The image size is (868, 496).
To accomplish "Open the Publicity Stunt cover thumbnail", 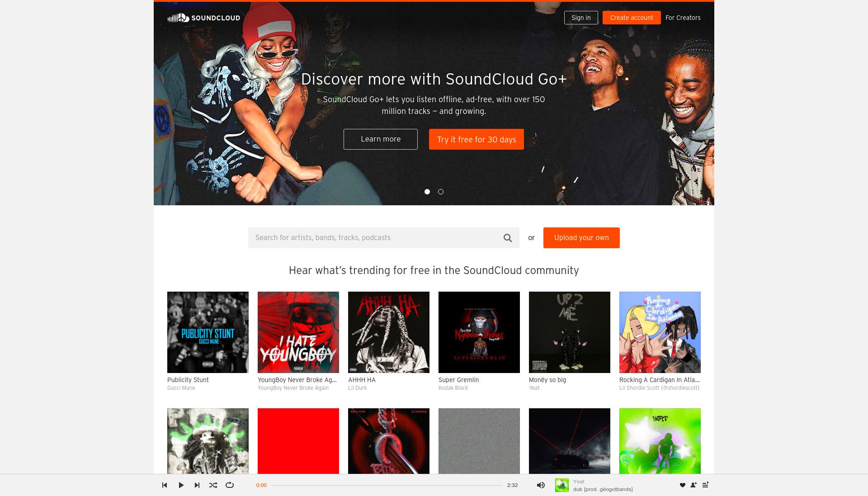I will click(x=208, y=332).
